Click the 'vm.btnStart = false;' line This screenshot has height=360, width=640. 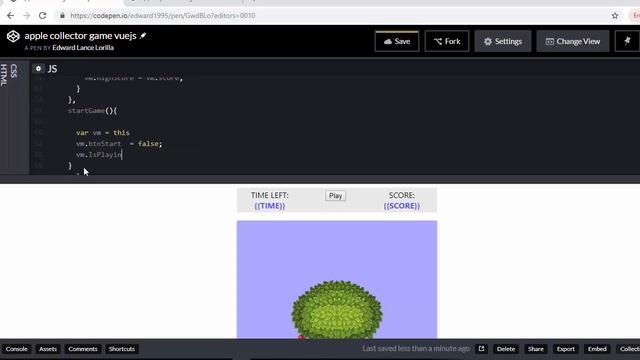[119, 144]
